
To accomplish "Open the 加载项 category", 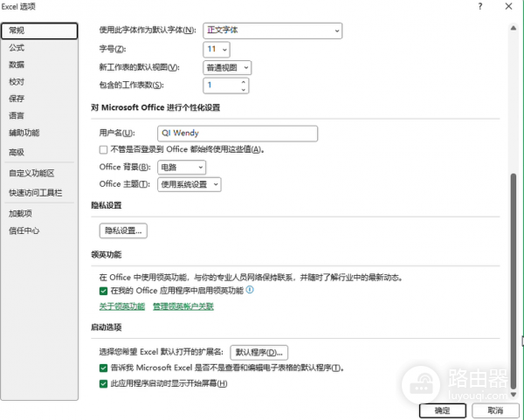I will pos(20,214).
